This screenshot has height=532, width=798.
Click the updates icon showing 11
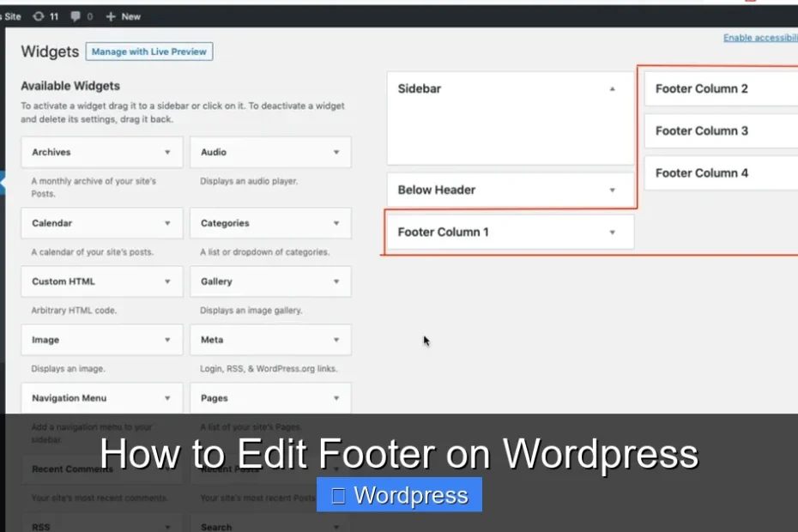pos(39,16)
